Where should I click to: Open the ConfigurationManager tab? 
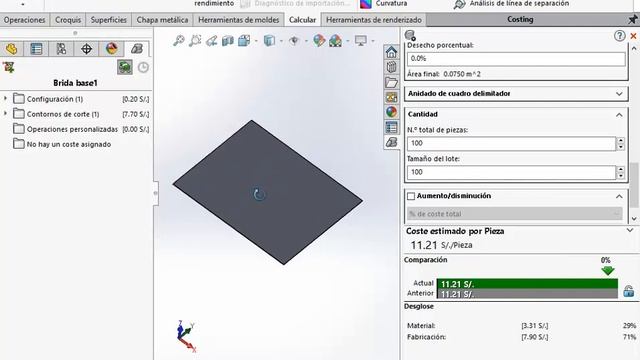pos(61,49)
